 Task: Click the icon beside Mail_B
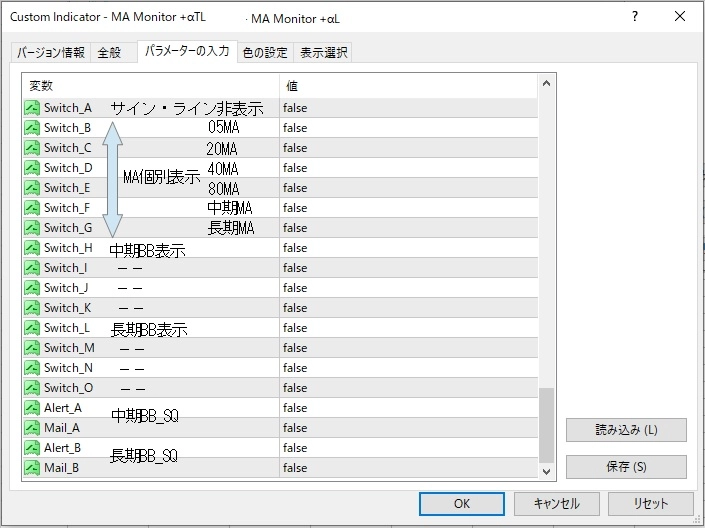(32, 468)
